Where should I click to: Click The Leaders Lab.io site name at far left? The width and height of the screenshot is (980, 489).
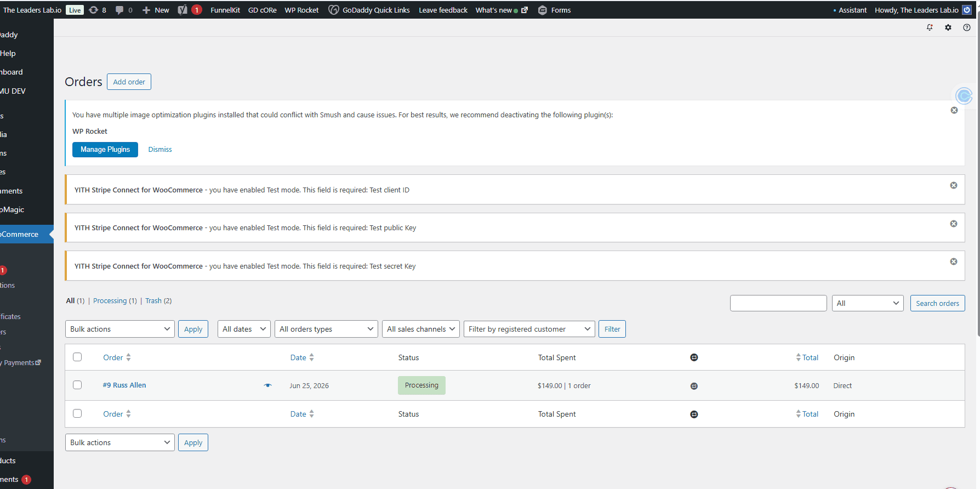(x=32, y=10)
